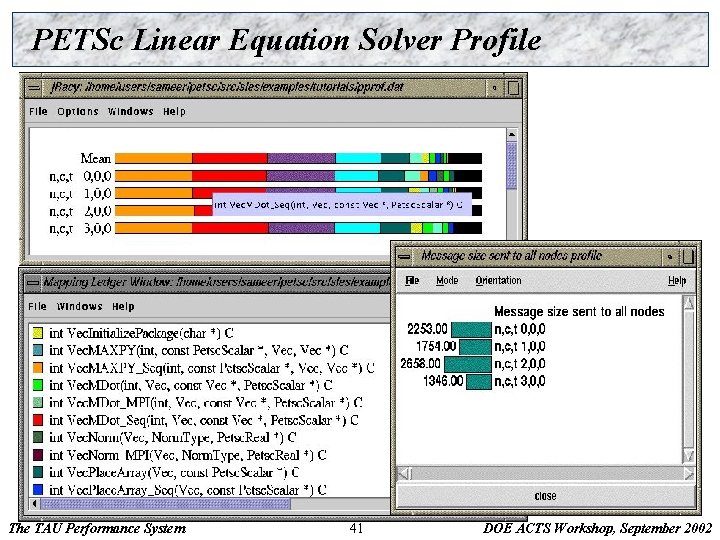The height and width of the screenshot is (540, 720).
Task: Select VecMDot_MPI function entry
Action: point(206,403)
